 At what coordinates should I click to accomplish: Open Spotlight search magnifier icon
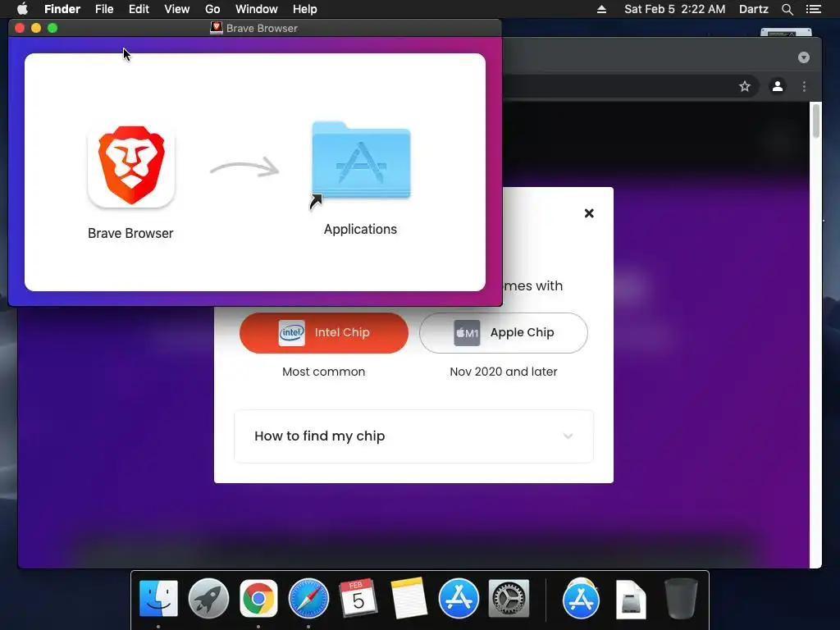[787, 9]
